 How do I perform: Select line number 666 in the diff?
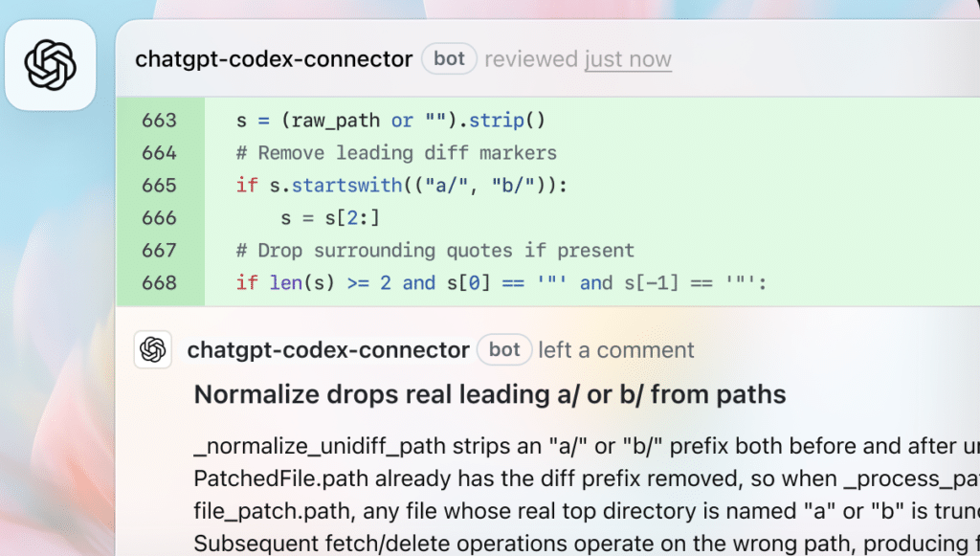(159, 218)
